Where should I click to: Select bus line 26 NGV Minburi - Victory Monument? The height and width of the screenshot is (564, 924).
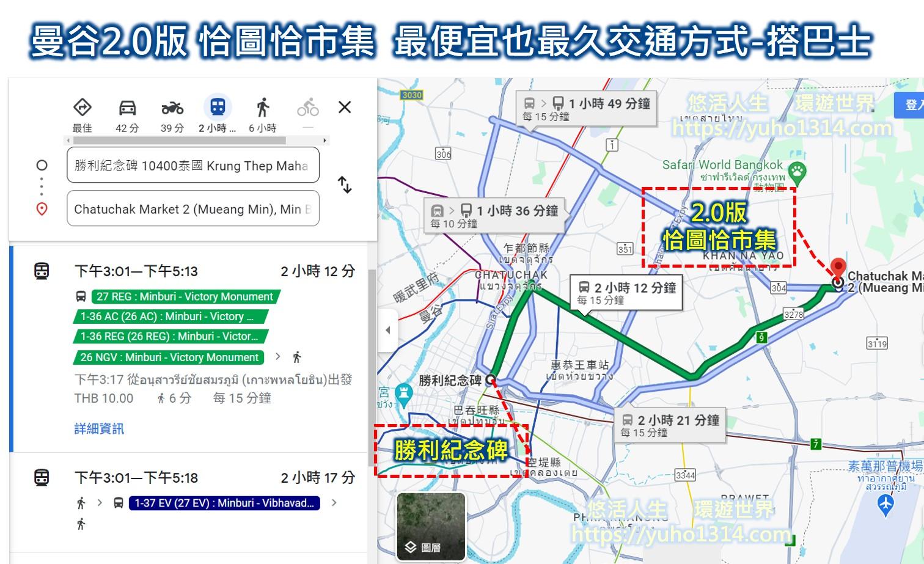tap(170, 357)
